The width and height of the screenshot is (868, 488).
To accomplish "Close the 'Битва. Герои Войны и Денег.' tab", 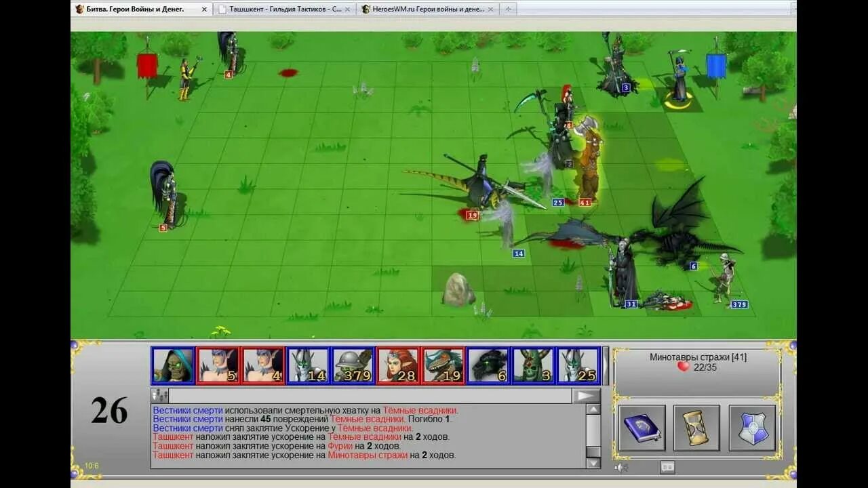I will [204, 9].
